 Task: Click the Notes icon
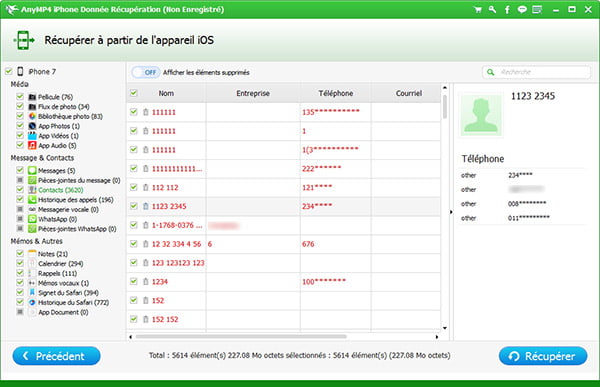pos(32,254)
